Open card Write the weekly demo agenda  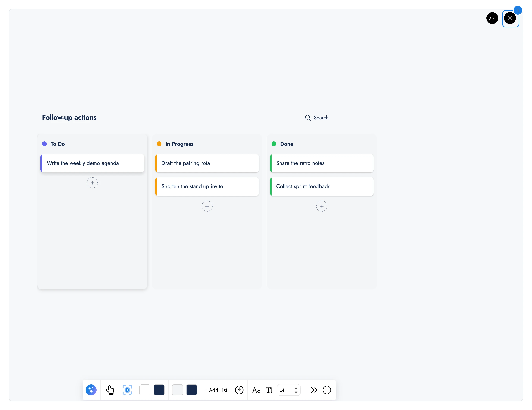[92, 163]
